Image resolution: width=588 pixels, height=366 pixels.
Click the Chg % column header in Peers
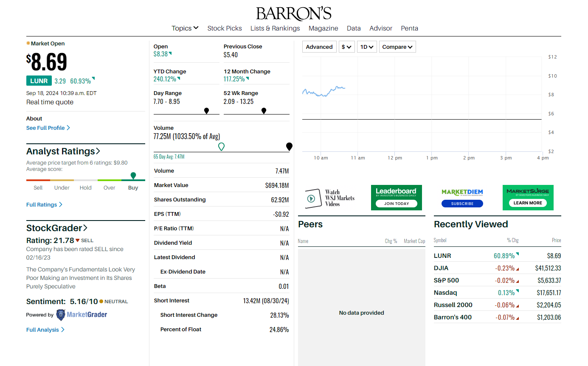click(x=391, y=241)
